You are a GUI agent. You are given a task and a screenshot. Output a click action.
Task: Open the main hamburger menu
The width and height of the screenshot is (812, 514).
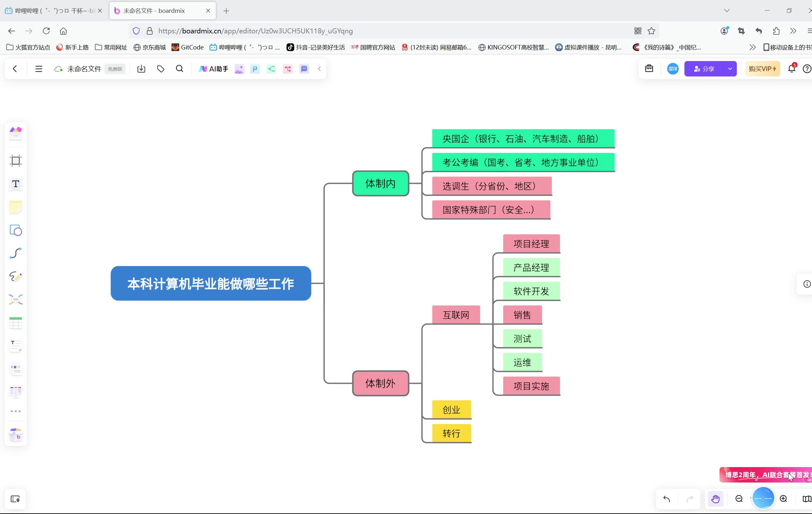[x=39, y=69]
